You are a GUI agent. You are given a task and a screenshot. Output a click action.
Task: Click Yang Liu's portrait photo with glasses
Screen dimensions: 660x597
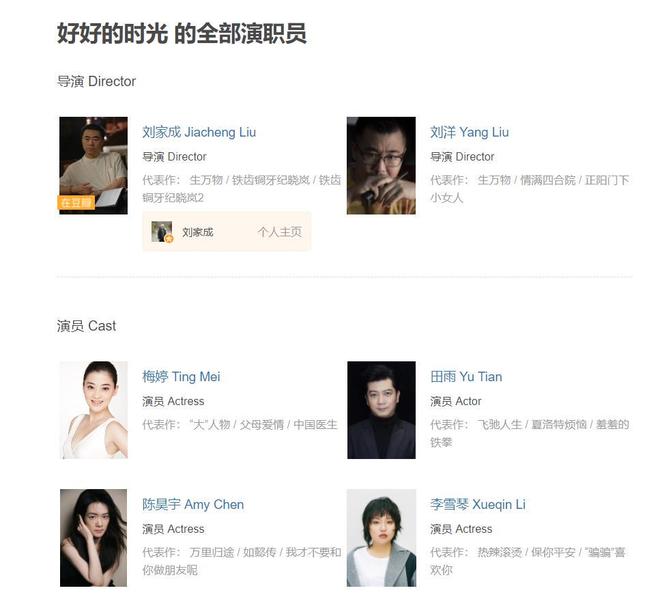coord(381,165)
